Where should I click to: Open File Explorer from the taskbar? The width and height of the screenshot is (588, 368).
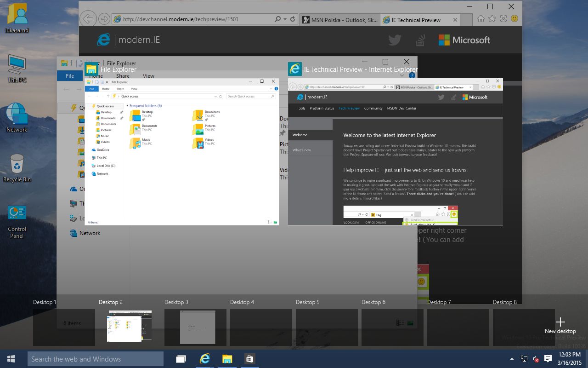coord(227,359)
